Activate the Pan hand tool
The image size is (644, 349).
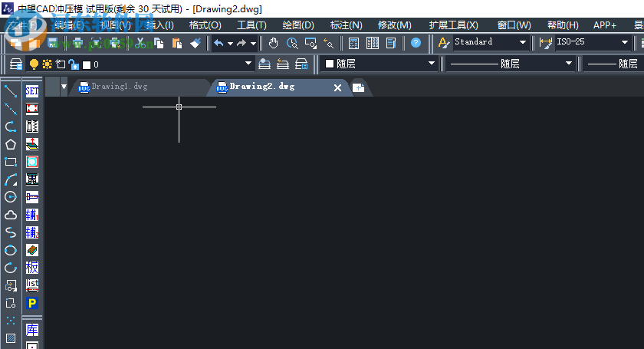[x=273, y=43]
